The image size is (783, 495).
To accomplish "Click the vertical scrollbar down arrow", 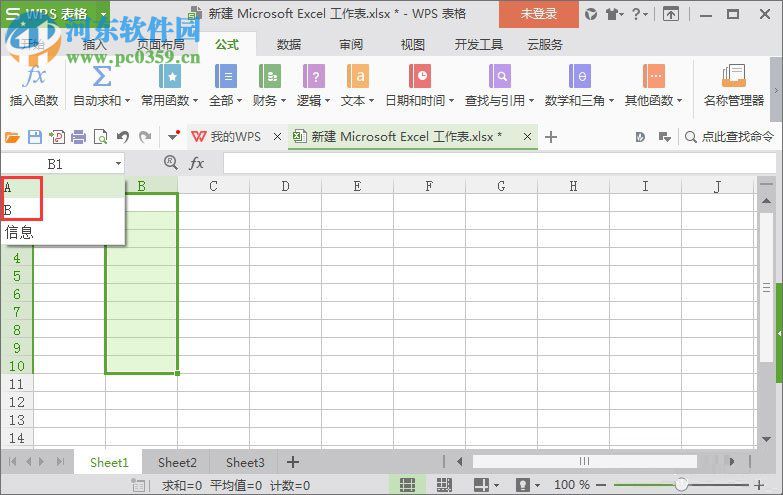I will 767,439.
